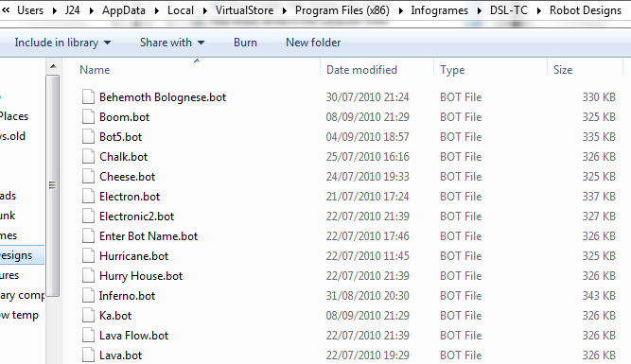The height and width of the screenshot is (364, 631).
Task: Create a New folder
Action: click(x=313, y=43)
